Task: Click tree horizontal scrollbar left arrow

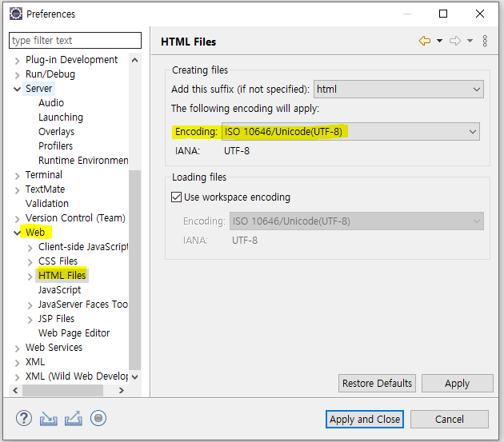Action: pyautogui.click(x=15, y=390)
